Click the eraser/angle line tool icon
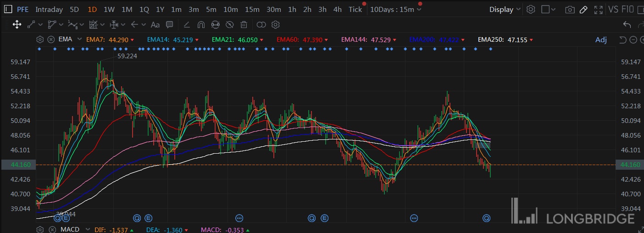 pyautogui.click(x=187, y=25)
